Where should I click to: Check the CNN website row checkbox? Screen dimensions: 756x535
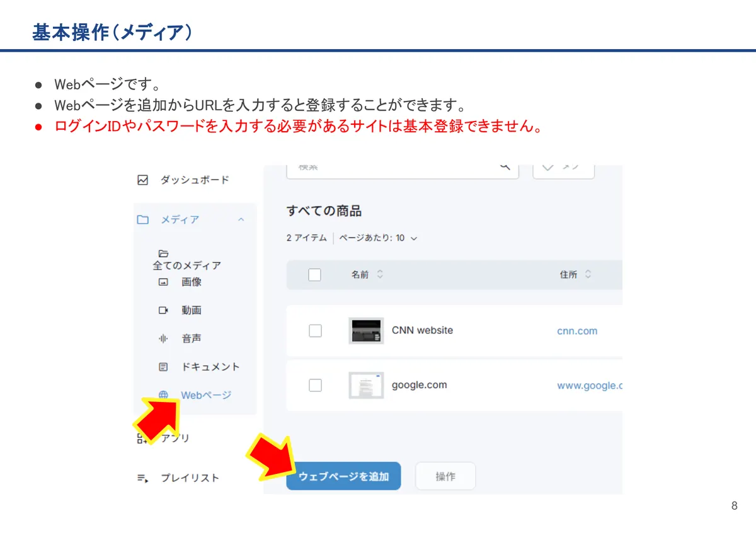[x=315, y=331]
